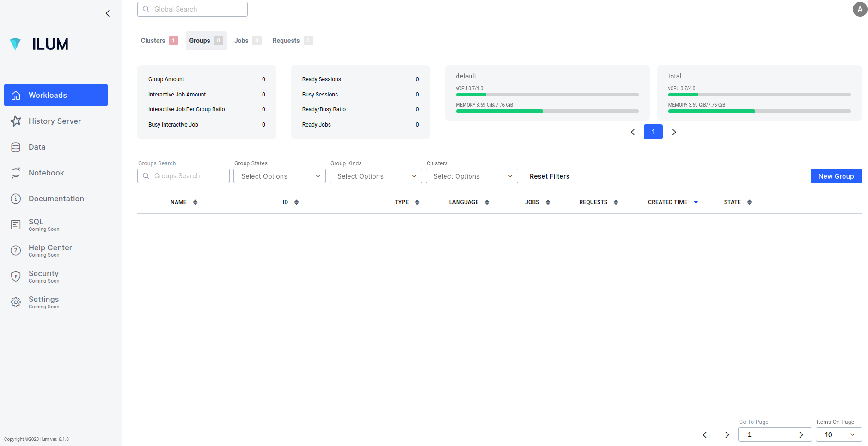
Task: Open the Notebook section
Action: pos(16,173)
